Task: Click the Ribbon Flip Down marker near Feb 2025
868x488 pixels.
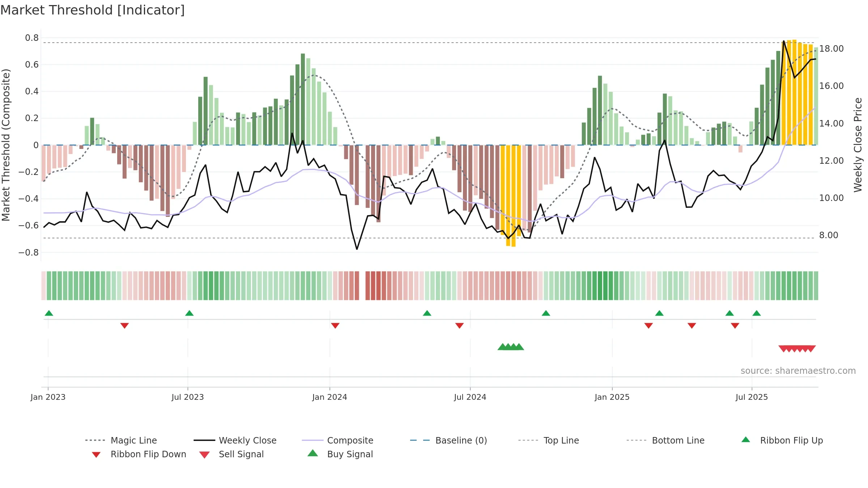Action: 648,326
